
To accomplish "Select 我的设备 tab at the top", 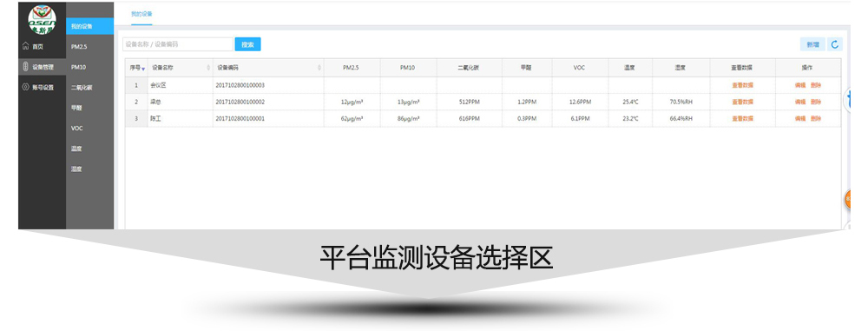I will tap(141, 14).
